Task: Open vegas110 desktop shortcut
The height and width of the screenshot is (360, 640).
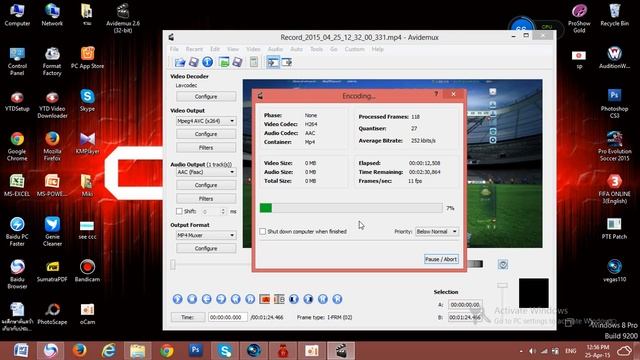Action: 614,271
